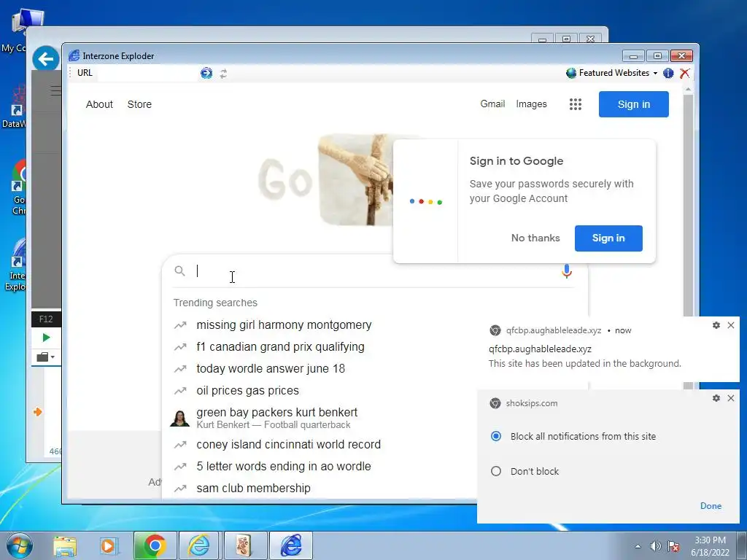
Task: Select trending search 'f1 canadian grand prix qualifying'
Action: (280, 346)
